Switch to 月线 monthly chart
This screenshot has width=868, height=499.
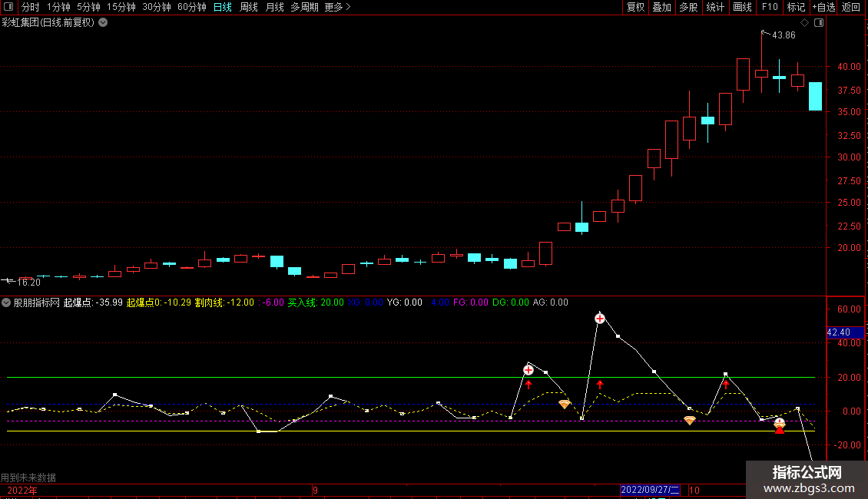(274, 7)
